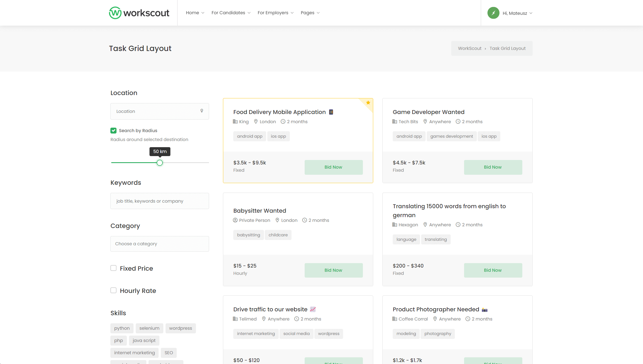
Task: Click the WorkScout breadcrumb link
Action: 470,48
